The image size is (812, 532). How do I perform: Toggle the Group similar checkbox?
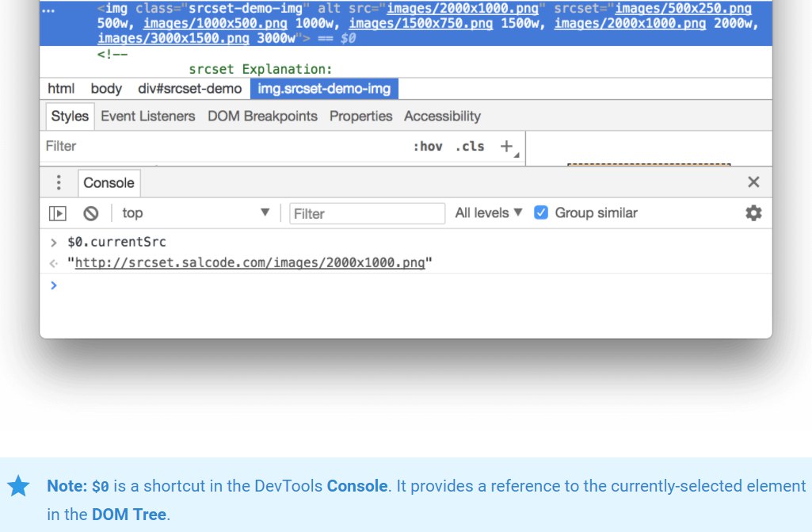(x=541, y=212)
